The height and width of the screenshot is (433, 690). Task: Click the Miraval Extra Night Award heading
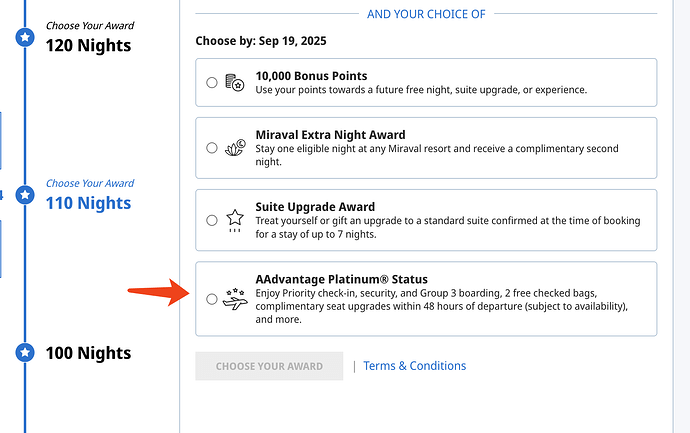tap(330, 135)
